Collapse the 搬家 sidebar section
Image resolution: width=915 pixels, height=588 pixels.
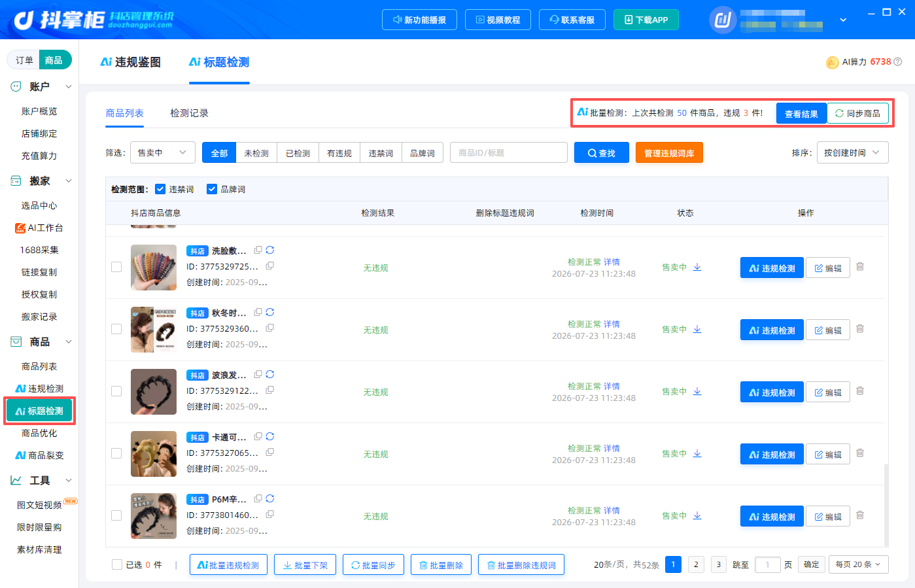tap(69, 181)
